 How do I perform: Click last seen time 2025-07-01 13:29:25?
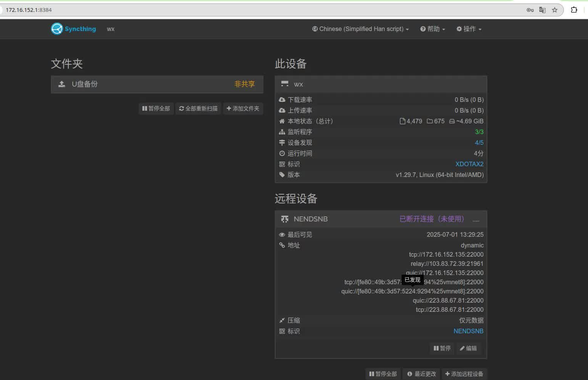click(455, 234)
